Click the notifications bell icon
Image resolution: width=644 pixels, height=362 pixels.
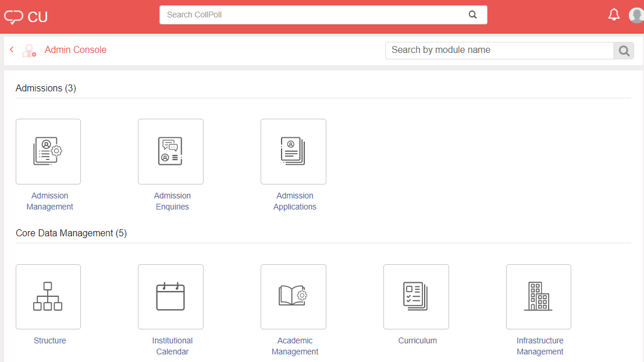614,15
